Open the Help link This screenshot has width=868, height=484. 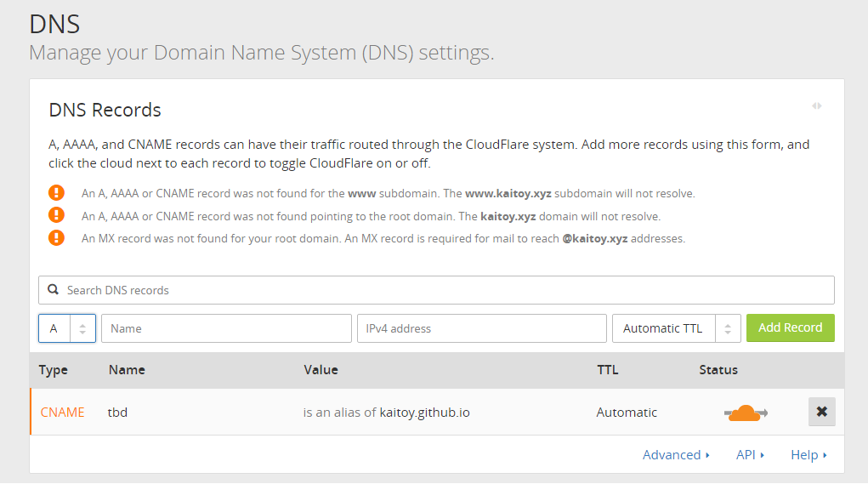click(x=808, y=454)
